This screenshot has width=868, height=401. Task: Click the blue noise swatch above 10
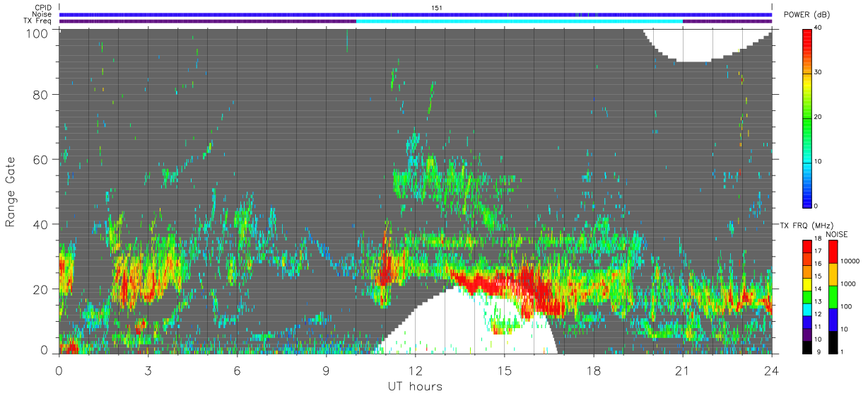tap(833, 320)
